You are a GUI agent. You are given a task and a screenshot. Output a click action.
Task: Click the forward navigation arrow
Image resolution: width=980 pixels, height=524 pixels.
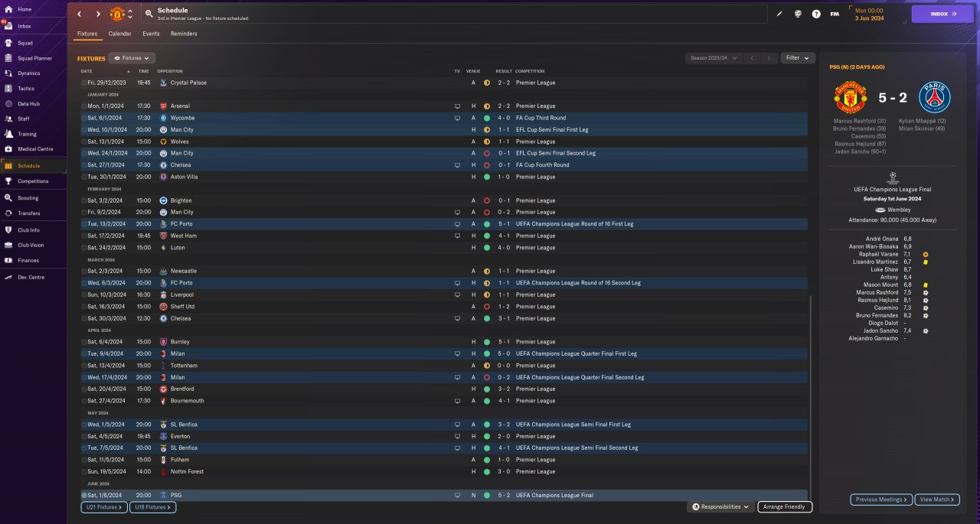point(98,14)
